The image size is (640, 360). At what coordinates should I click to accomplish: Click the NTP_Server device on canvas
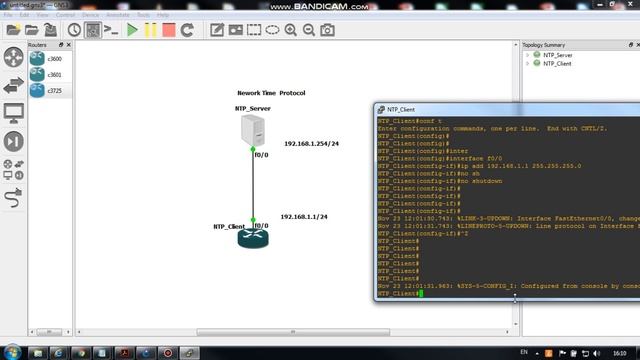pyautogui.click(x=253, y=130)
